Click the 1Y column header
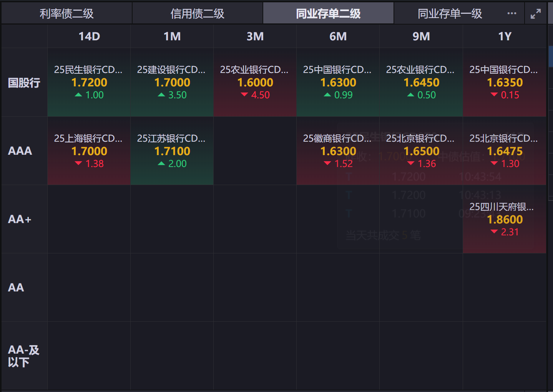Screen dimensions: 553x392 (x=505, y=36)
